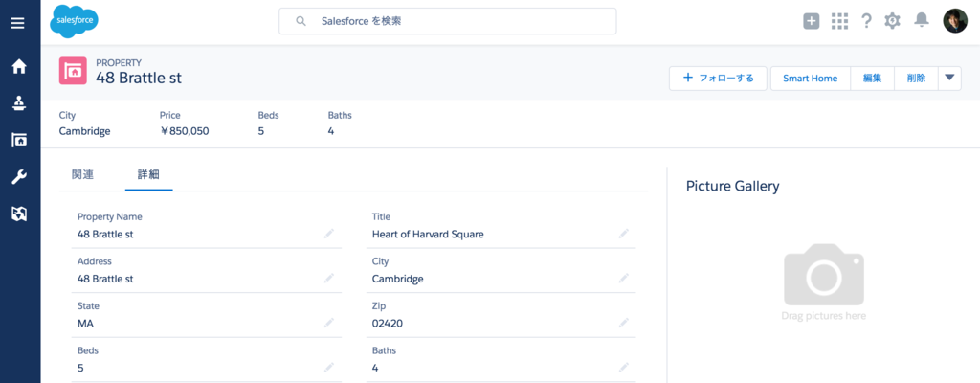Show notifications bell
This screenshot has width=980, height=383.
(922, 21)
